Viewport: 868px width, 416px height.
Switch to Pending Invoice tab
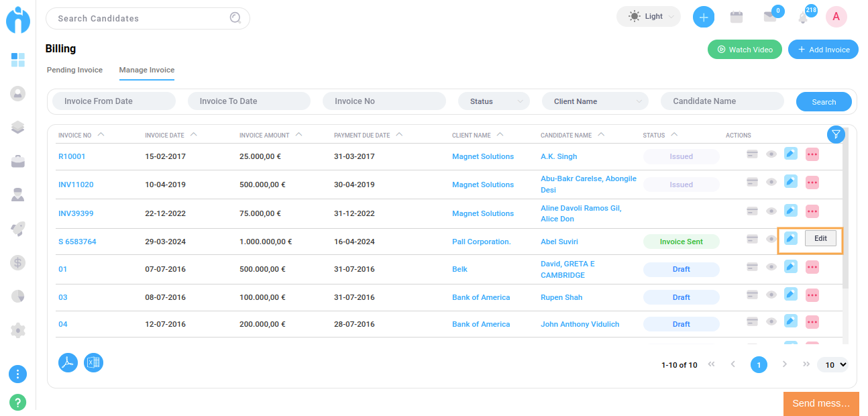[x=74, y=70]
